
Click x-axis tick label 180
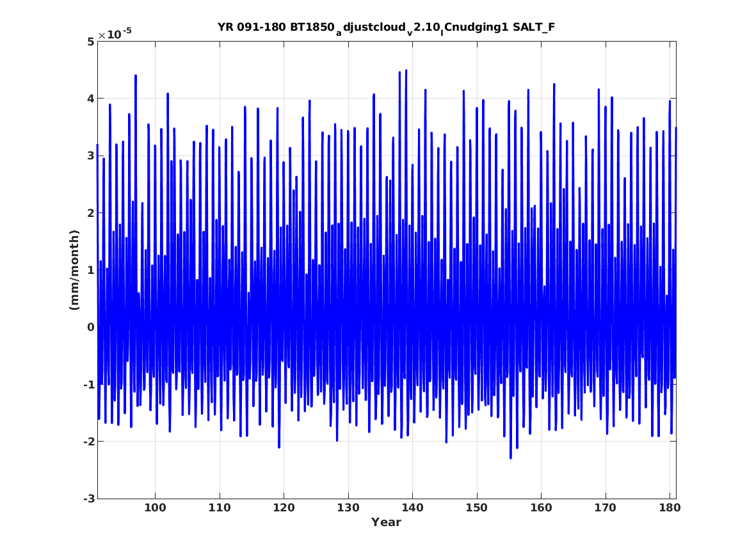coord(670,508)
